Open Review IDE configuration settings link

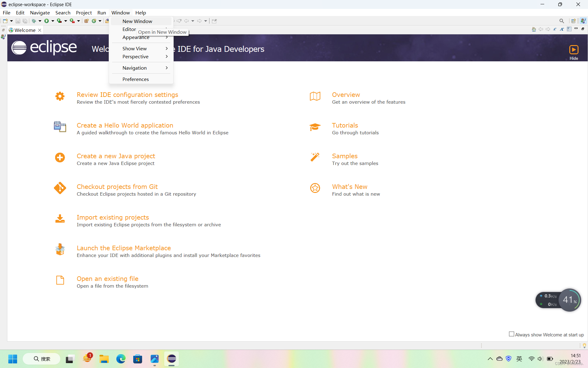click(127, 95)
